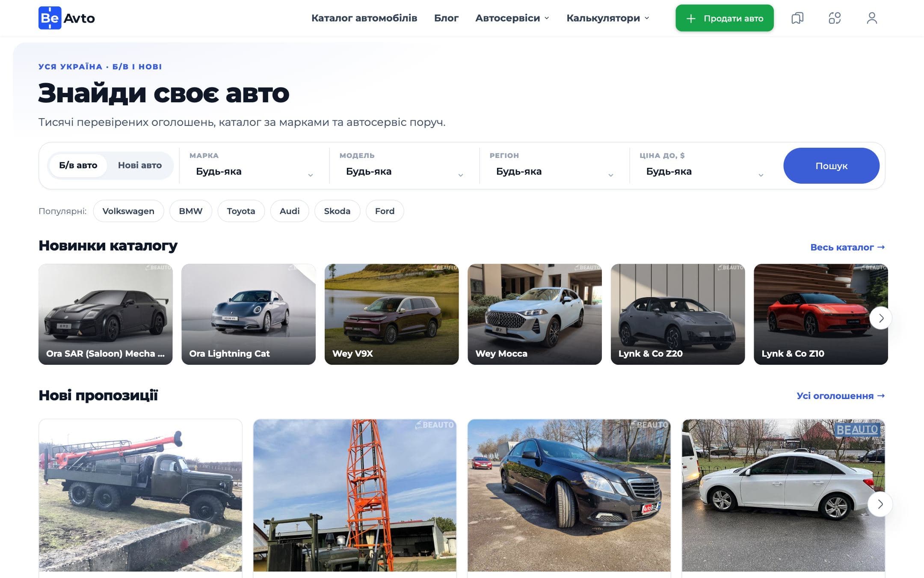This screenshot has height=578, width=924.
Task: Open the Ціна до, $ dropdown
Action: point(705,166)
